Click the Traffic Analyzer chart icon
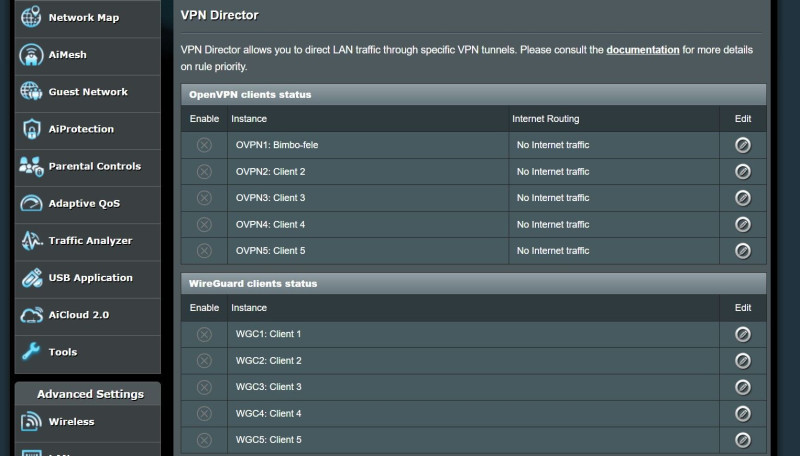Screen dimensions: 800x456 (30, 240)
